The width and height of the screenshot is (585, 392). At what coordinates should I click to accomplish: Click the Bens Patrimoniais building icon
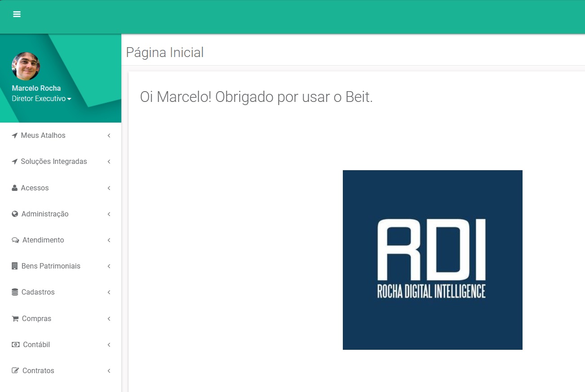click(14, 266)
